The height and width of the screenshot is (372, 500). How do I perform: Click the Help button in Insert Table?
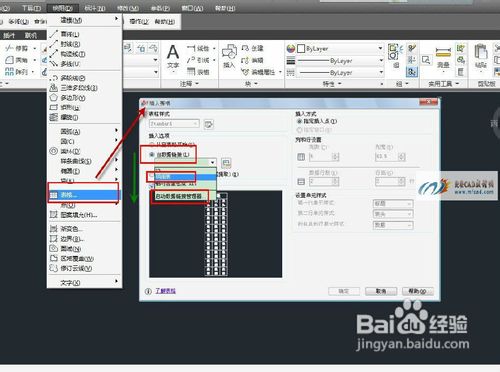tap(418, 291)
